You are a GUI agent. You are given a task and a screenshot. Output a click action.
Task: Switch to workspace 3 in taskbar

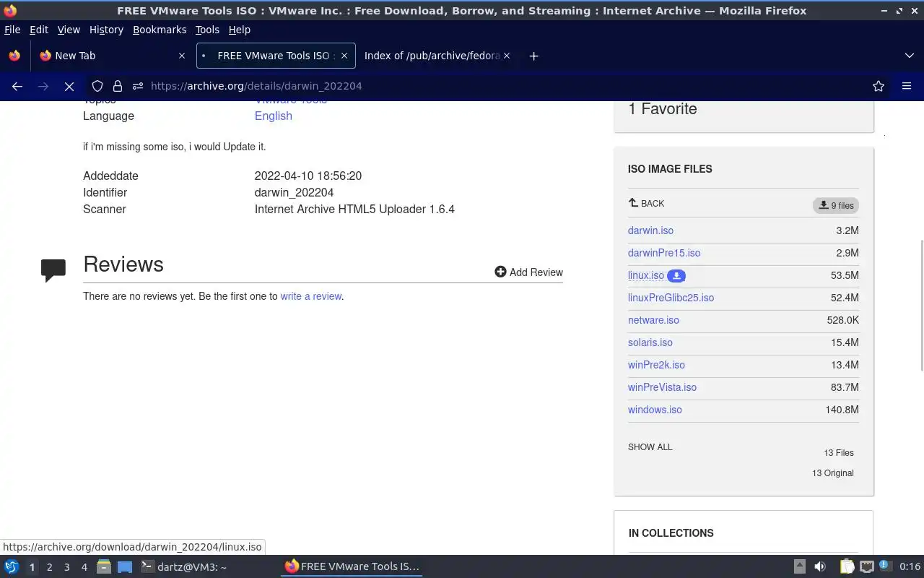tap(67, 567)
